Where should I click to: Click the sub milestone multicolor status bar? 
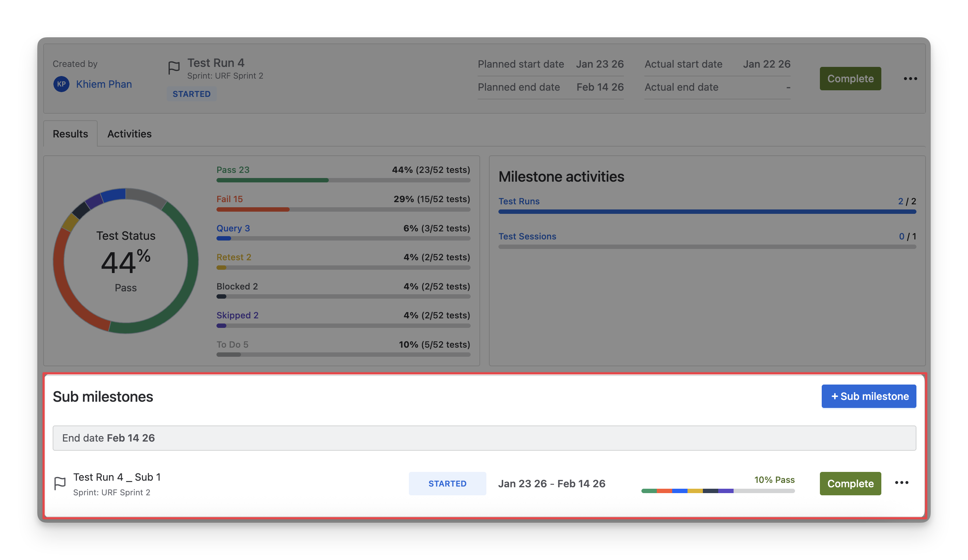(x=717, y=491)
